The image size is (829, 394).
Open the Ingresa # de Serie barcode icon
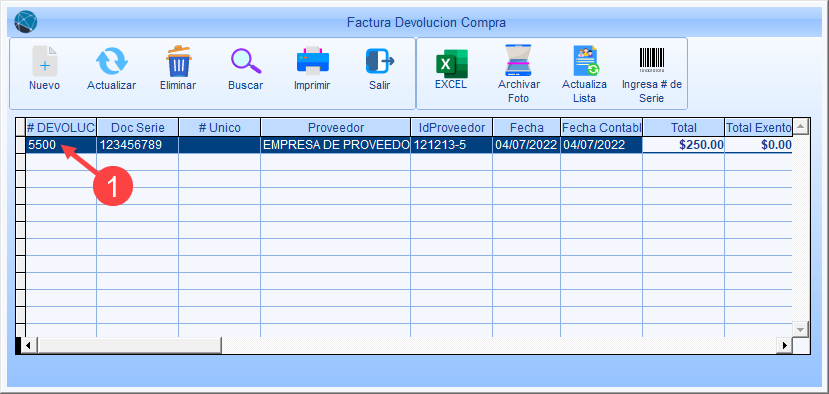[652, 60]
